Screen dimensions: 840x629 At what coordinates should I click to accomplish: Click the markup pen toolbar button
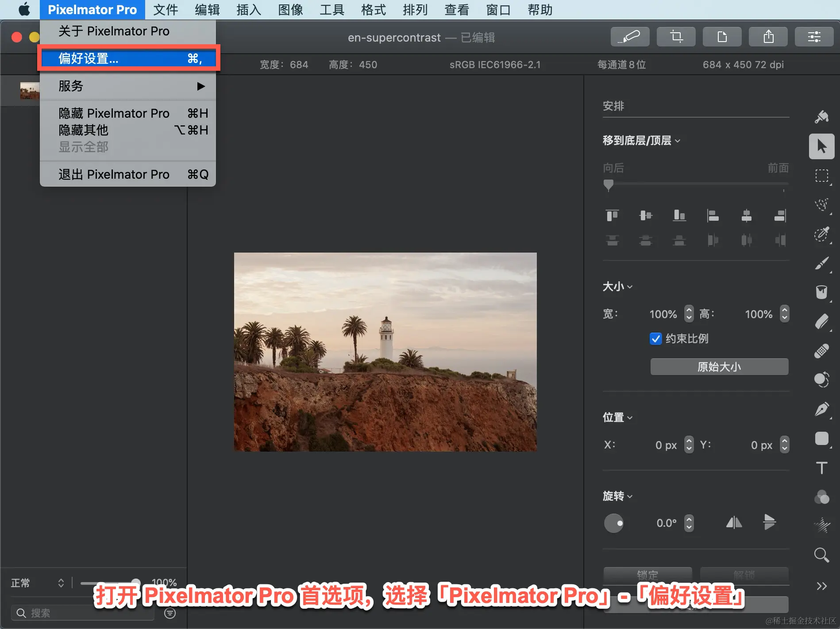click(630, 37)
